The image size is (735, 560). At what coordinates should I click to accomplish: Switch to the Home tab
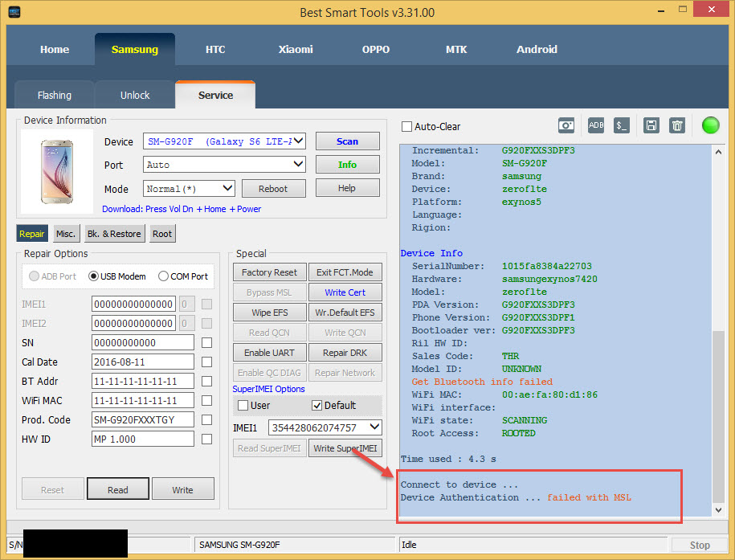(55, 49)
